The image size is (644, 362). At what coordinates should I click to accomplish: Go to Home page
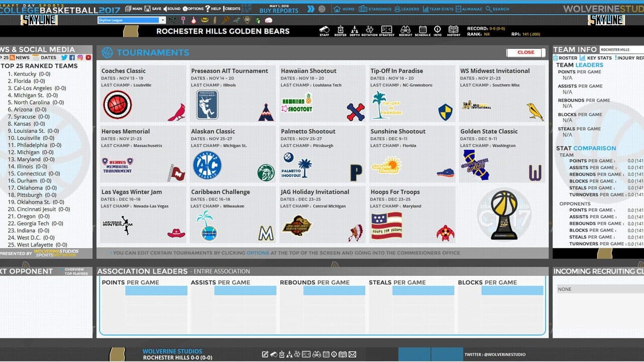[x=344, y=9]
